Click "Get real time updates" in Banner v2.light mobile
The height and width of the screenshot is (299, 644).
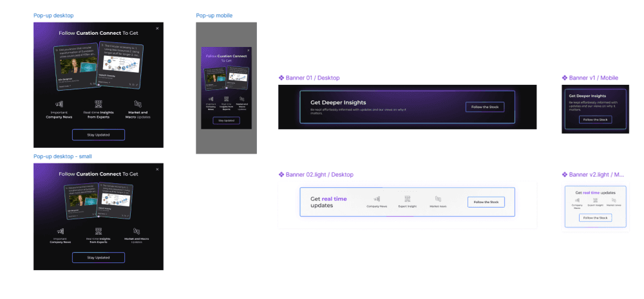(x=596, y=192)
